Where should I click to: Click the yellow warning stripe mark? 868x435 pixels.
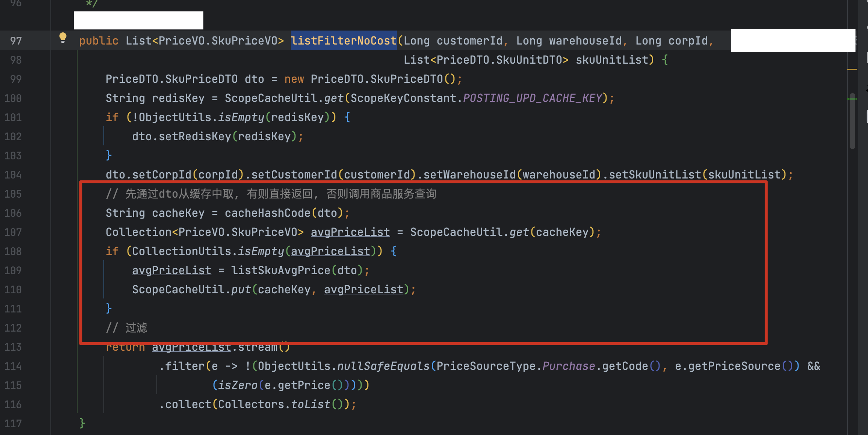[852, 69]
